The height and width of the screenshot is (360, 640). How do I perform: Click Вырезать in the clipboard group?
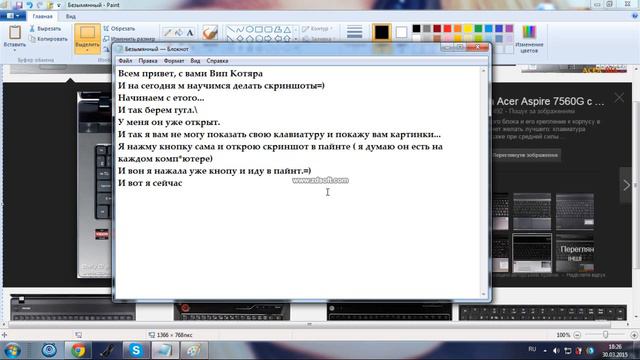[x=45, y=29]
